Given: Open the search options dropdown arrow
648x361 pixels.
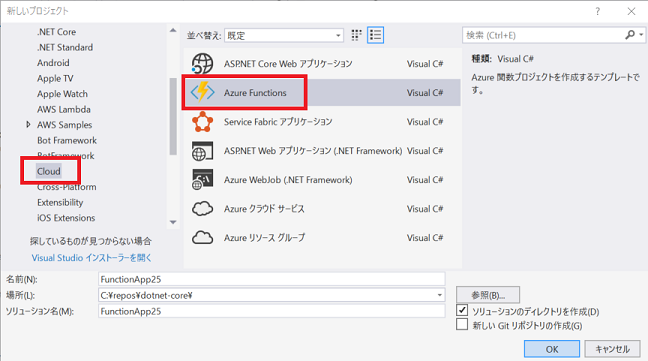Looking at the screenshot, I should point(641,35).
